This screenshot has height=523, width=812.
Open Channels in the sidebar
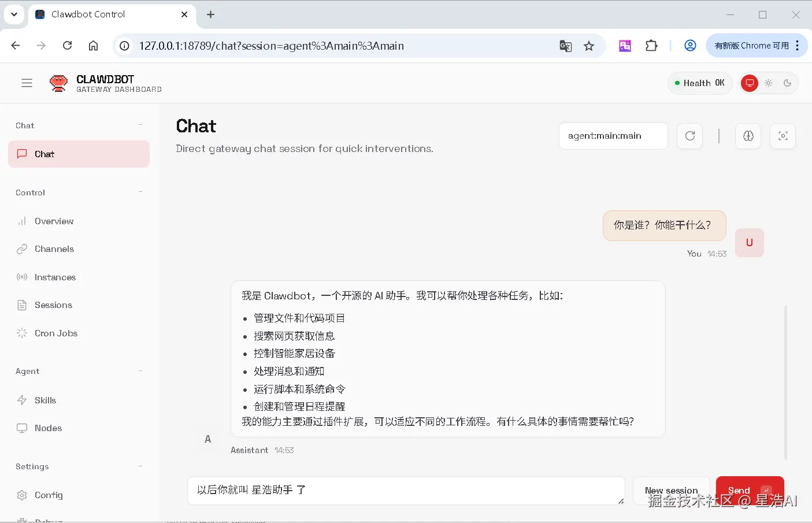[79, 249]
